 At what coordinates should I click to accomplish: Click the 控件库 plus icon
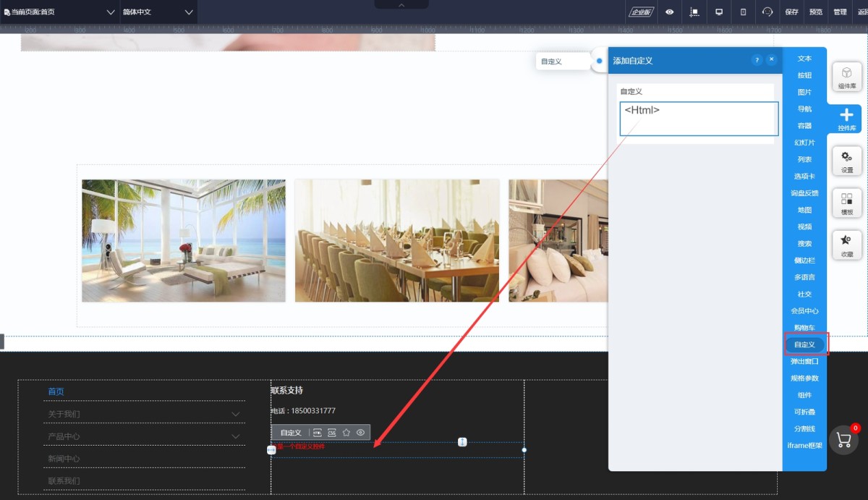click(x=846, y=118)
